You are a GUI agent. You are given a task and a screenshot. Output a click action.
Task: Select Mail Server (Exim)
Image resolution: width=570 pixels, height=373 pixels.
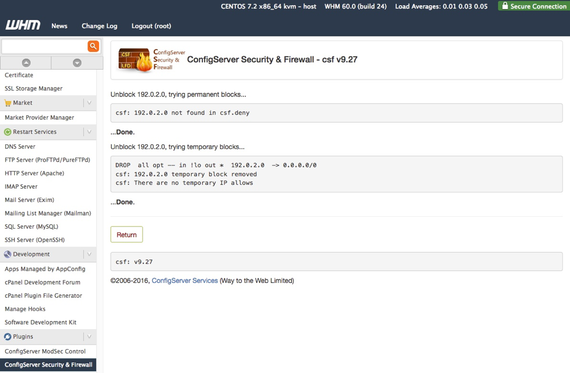point(29,200)
